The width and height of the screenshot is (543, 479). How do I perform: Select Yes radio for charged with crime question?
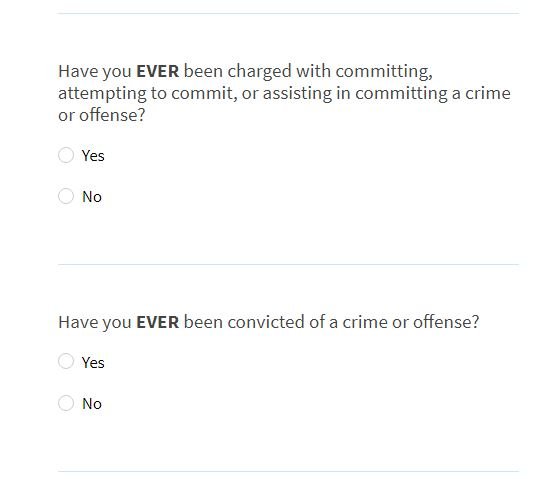click(x=66, y=155)
